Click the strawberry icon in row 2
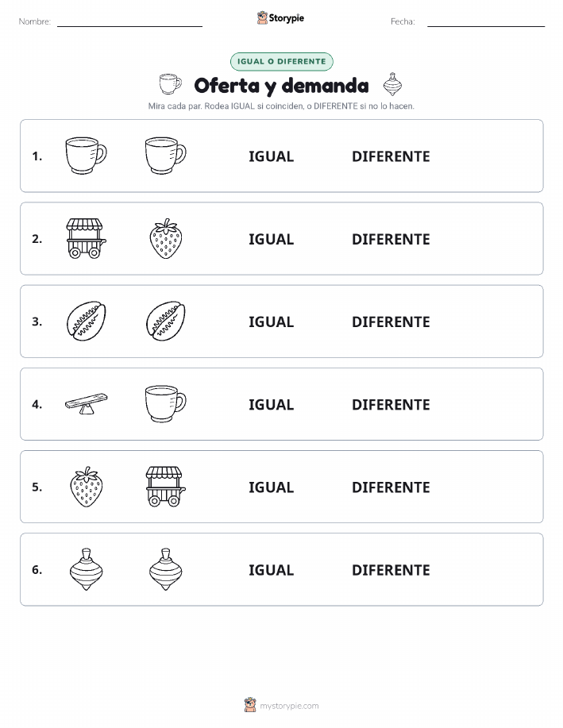 tap(166, 238)
